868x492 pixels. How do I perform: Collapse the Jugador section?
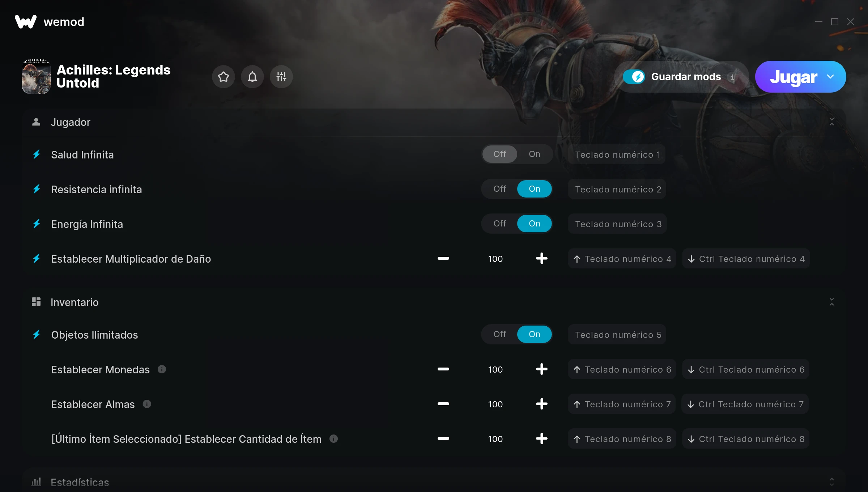pos(832,122)
